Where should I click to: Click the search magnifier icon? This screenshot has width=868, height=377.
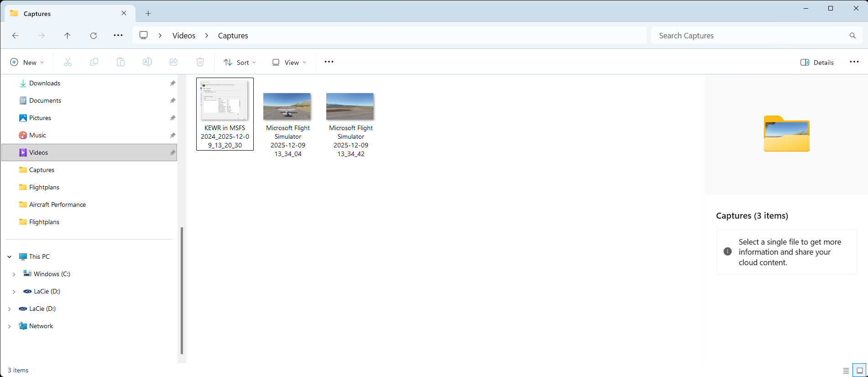pos(852,36)
